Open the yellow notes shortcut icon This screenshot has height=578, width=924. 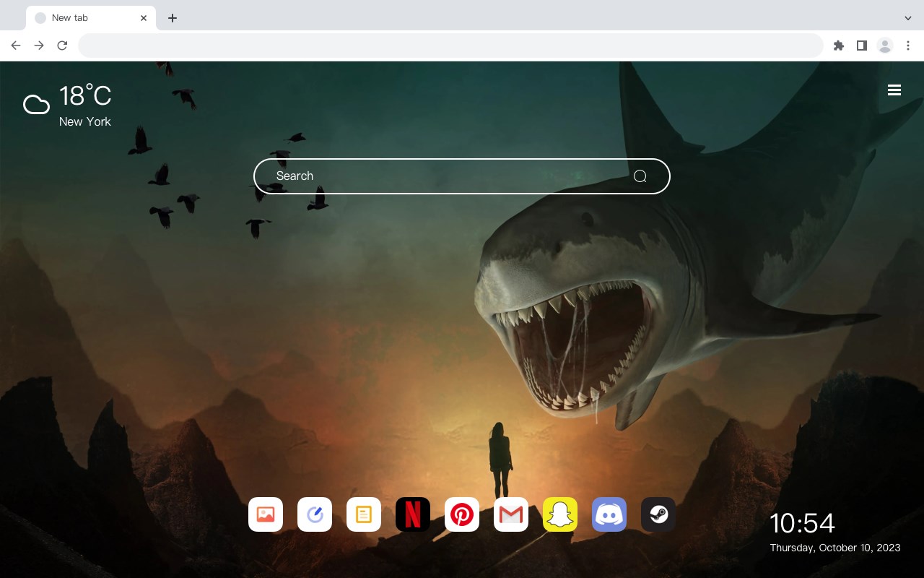(364, 514)
